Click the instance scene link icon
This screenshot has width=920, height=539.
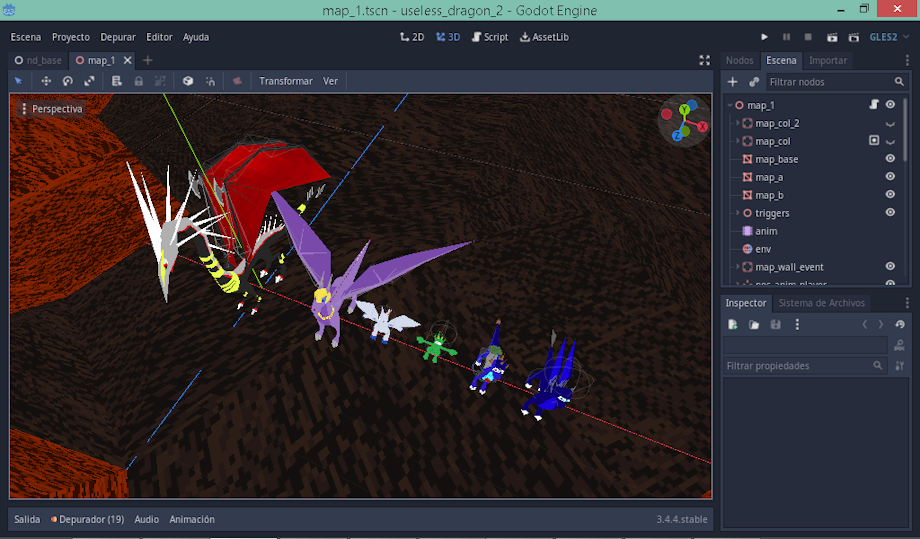[x=754, y=82]
